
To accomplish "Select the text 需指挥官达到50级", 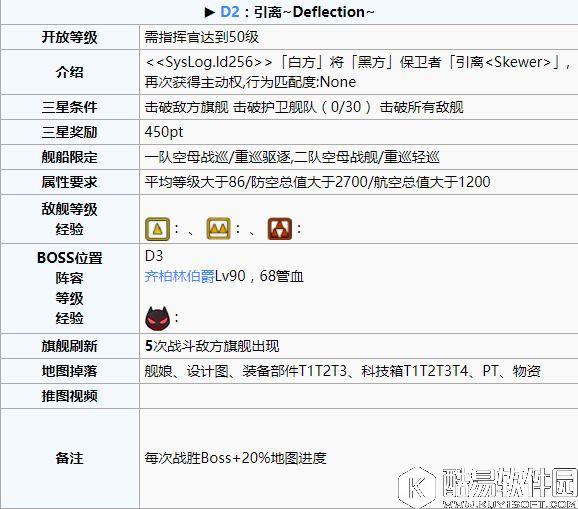I will 202,37.
